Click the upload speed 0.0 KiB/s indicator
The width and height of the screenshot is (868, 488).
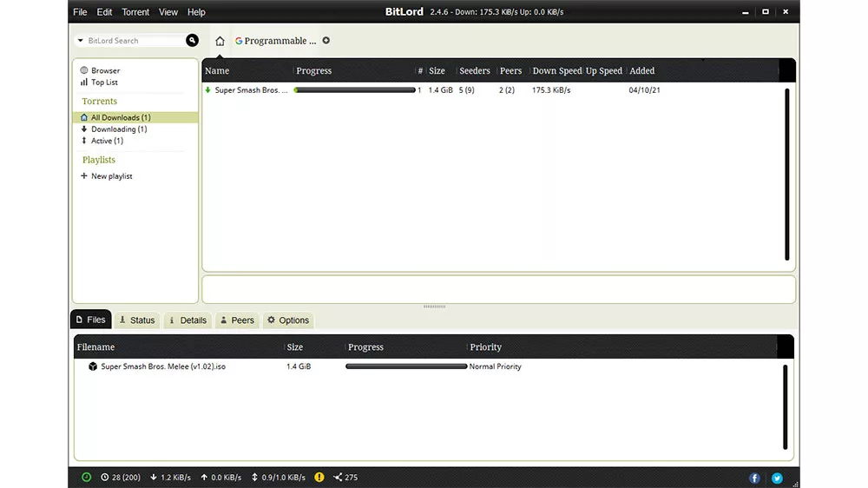(220, 477)
